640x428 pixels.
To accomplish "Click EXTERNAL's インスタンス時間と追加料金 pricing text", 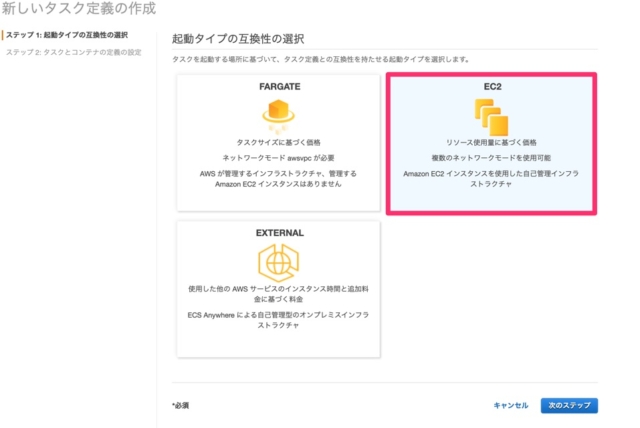I will click(x=278, y=294).
